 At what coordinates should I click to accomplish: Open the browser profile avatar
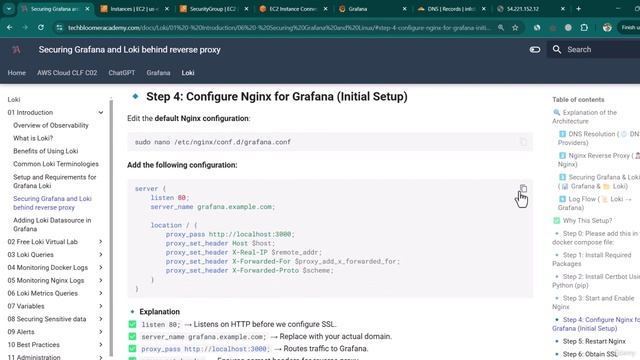607,27
